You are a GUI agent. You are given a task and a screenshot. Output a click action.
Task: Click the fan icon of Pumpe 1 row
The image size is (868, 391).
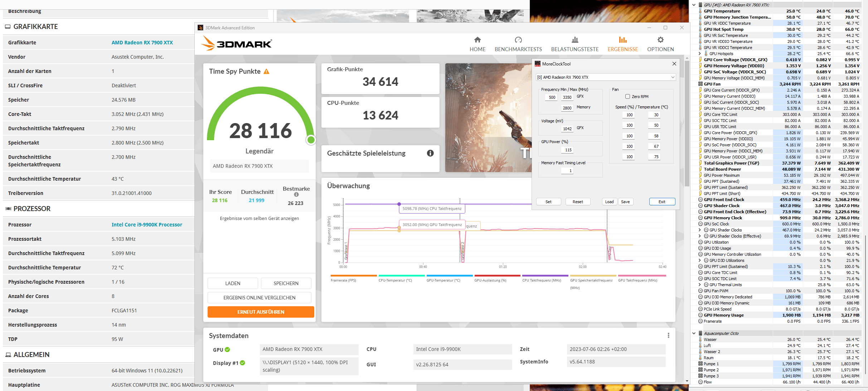[700, 364]
